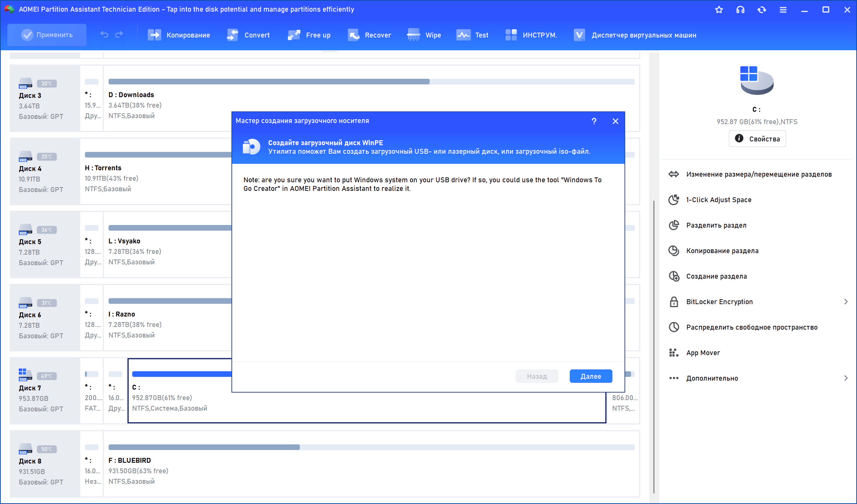The image size is (857, 504).
Task: Click the 49°C temperature badge of Диск 7
Action: pyautogui.click(x=47, y=376)
